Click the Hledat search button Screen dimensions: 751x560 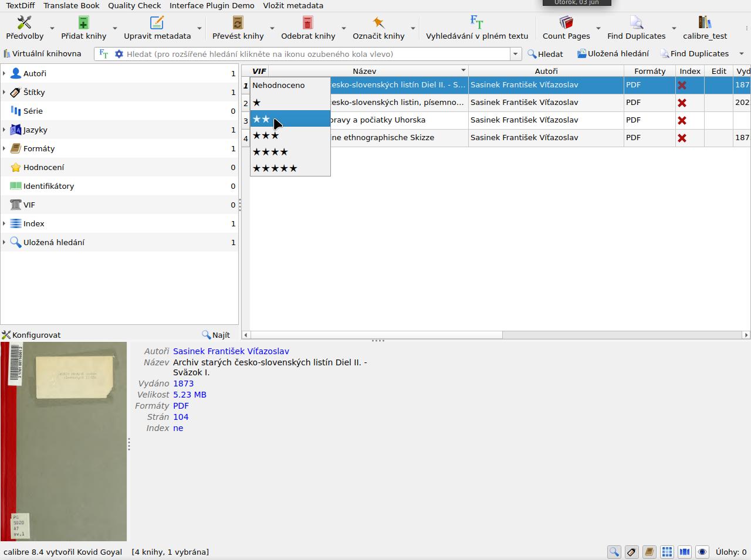(x=545, y=54)
